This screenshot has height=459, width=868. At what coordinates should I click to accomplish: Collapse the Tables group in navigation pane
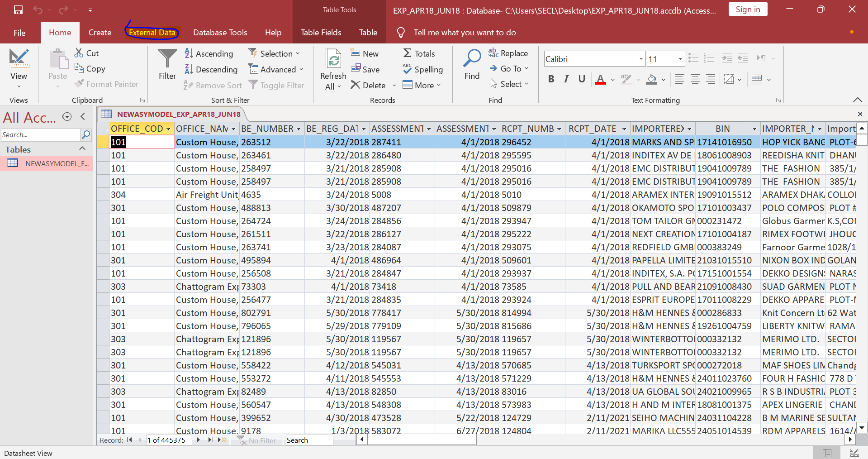(82, 149)
